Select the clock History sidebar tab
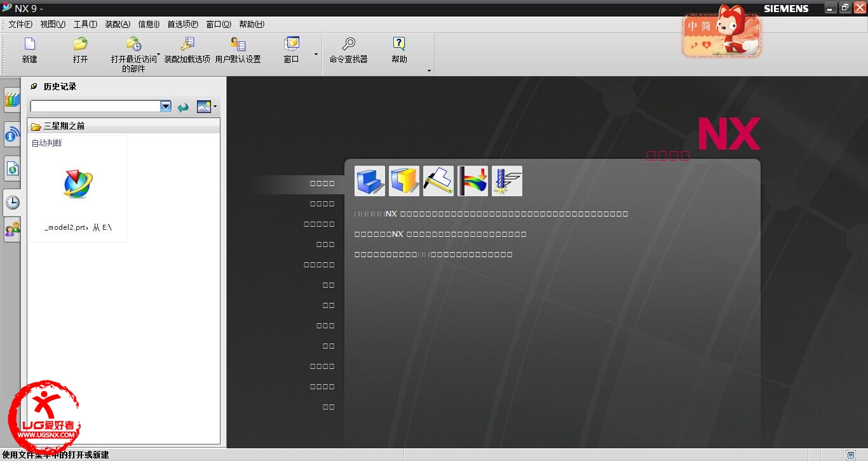868x461 pixels. click(12, 203)
